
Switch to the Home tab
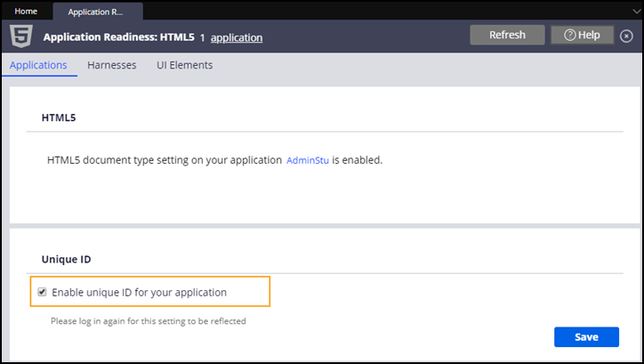tap(26, 12)
